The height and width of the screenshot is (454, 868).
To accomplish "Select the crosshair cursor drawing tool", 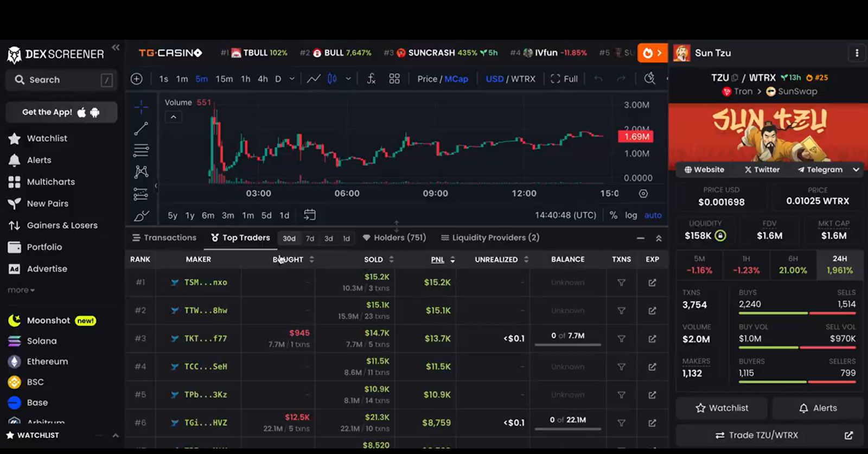I will click(x=141, y=107).
